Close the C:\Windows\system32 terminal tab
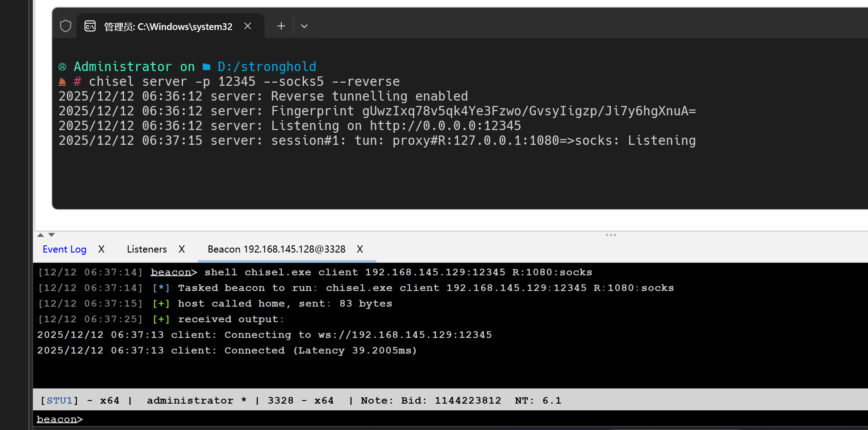Viewport: 868px width, 430px height. (x=248, y=26)
